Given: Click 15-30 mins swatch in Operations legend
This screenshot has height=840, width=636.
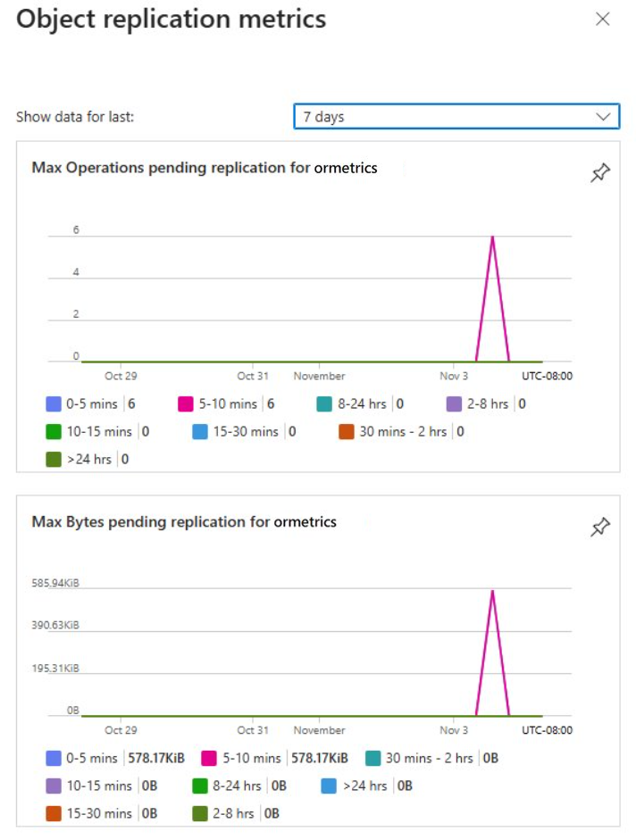Looking at the screenshot, I should pyautogui.click(x=201, y=432).
